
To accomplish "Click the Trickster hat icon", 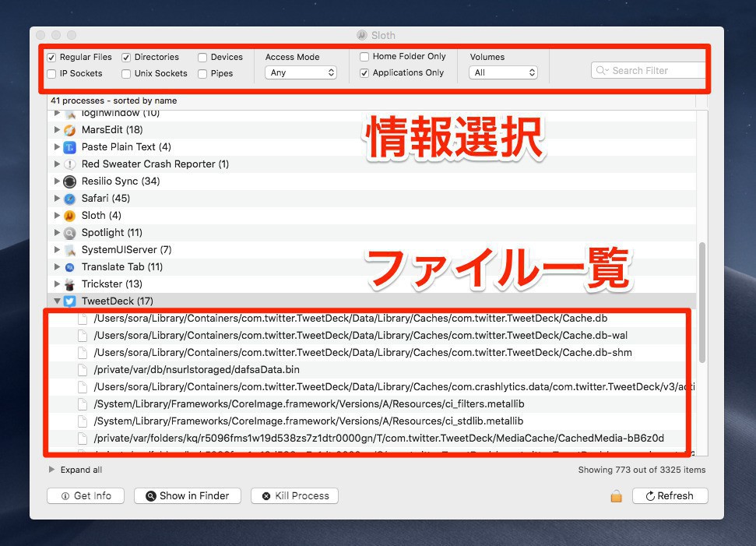I will [x=69, y=284].
